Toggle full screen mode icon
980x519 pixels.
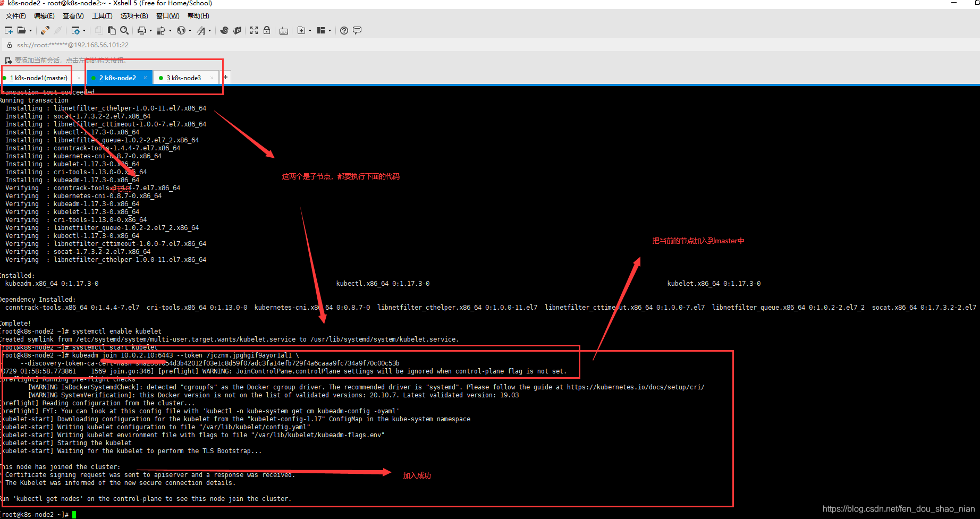coord(254,30)
